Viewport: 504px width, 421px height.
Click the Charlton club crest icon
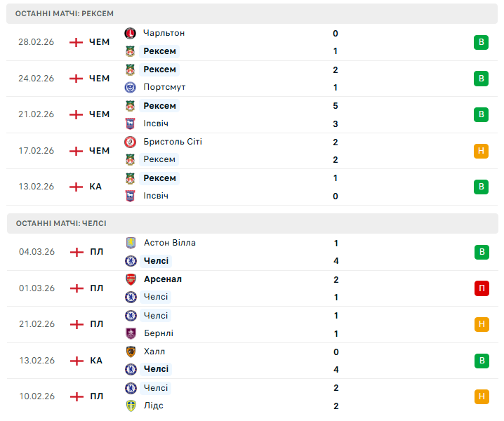point(130,33)
